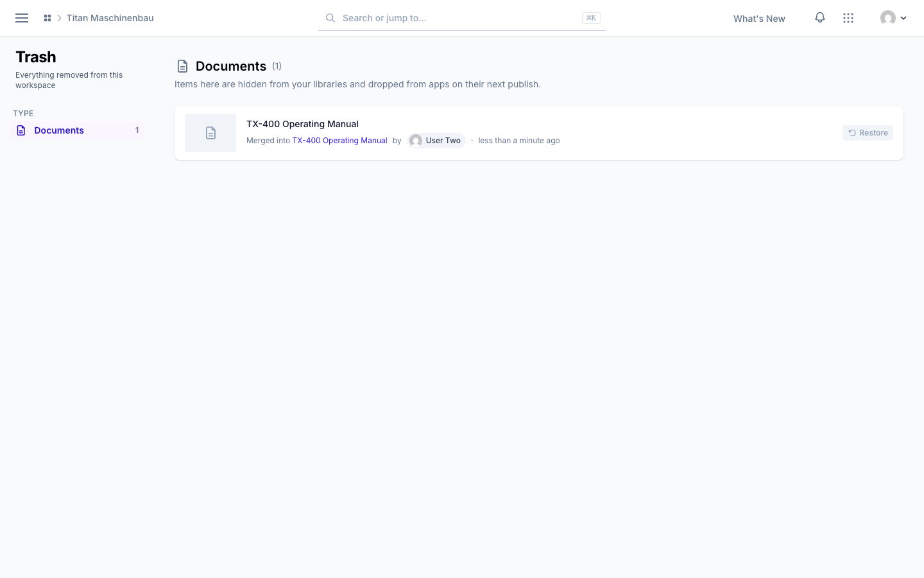
Task: Click the workspace grid icon in breadcrumb
Action: pyautogui.click(x=47, y=18)
